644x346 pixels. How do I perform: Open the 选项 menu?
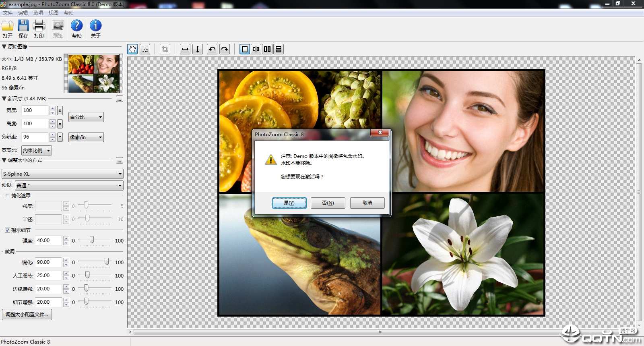38,13
